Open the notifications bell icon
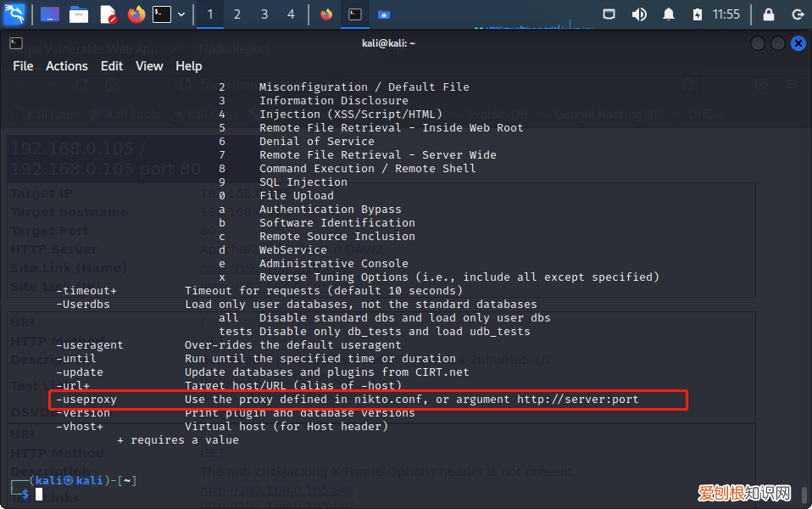The height and width of the screenshot is (509, 812). coord(669,14)
